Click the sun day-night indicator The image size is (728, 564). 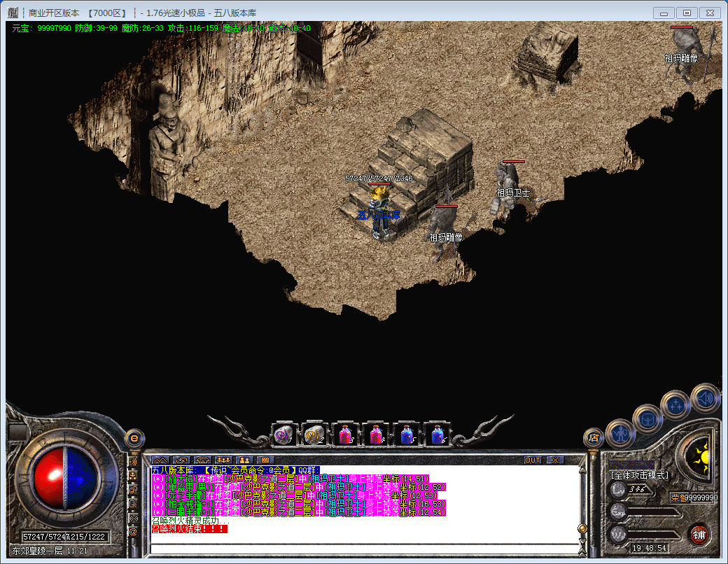click(x=698, y=456)
